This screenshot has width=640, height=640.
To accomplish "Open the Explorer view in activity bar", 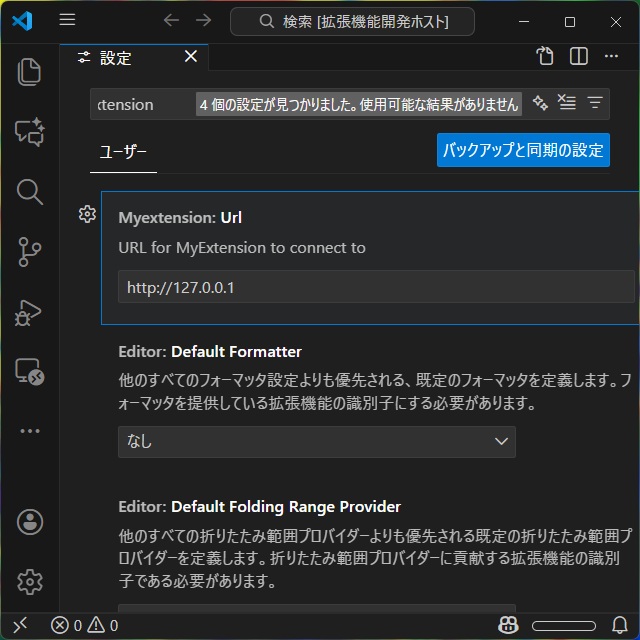I will click(29, 71).
